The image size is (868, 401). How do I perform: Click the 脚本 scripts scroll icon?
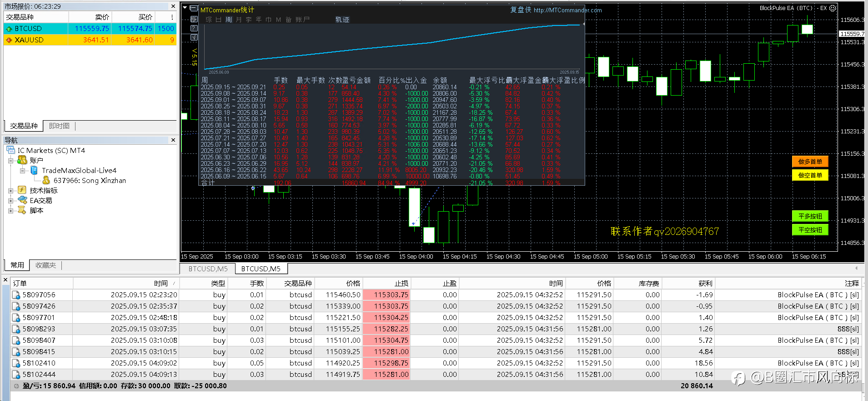click(22, 210)
